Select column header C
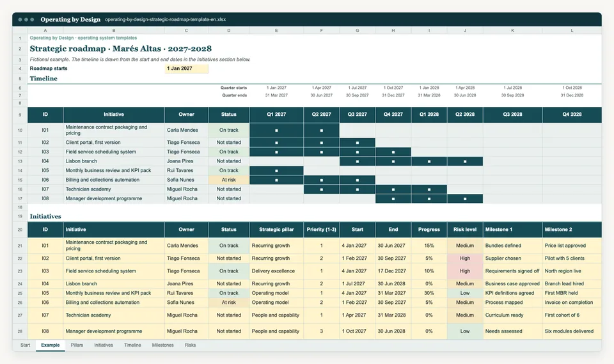The width and height of the screenshot is (614, 364). [186, 31]
